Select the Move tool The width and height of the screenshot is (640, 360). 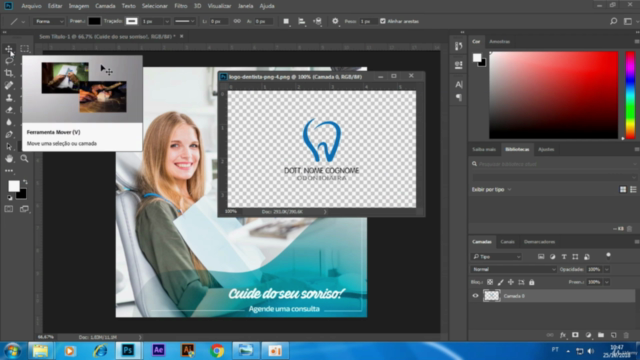[x=9, y=49]
